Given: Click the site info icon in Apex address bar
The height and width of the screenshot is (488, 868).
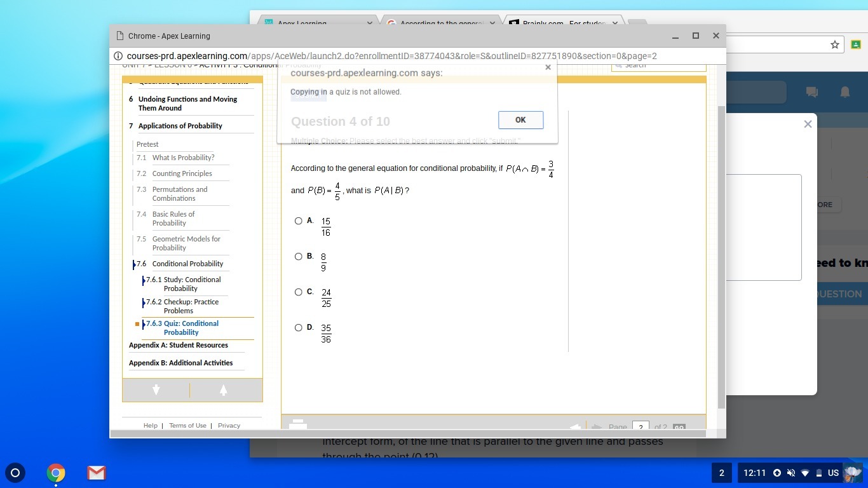Looking at the screenshot, I should (118, 56).
